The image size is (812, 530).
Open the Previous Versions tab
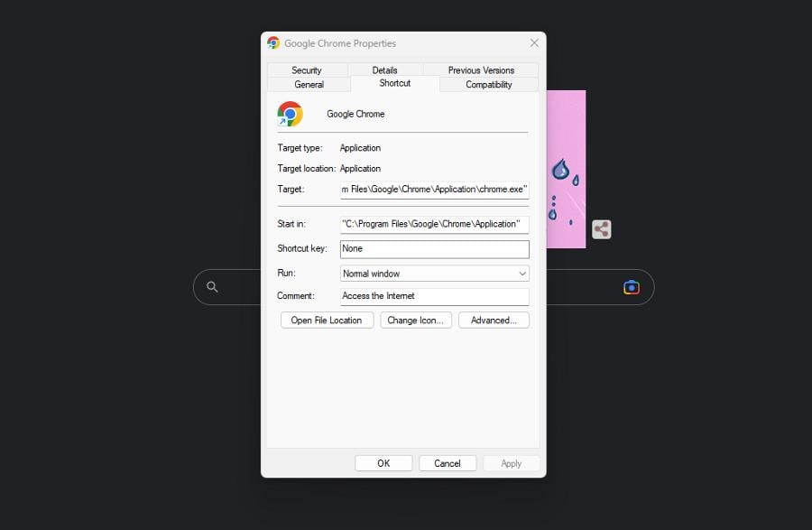click(x=481, y=70)
